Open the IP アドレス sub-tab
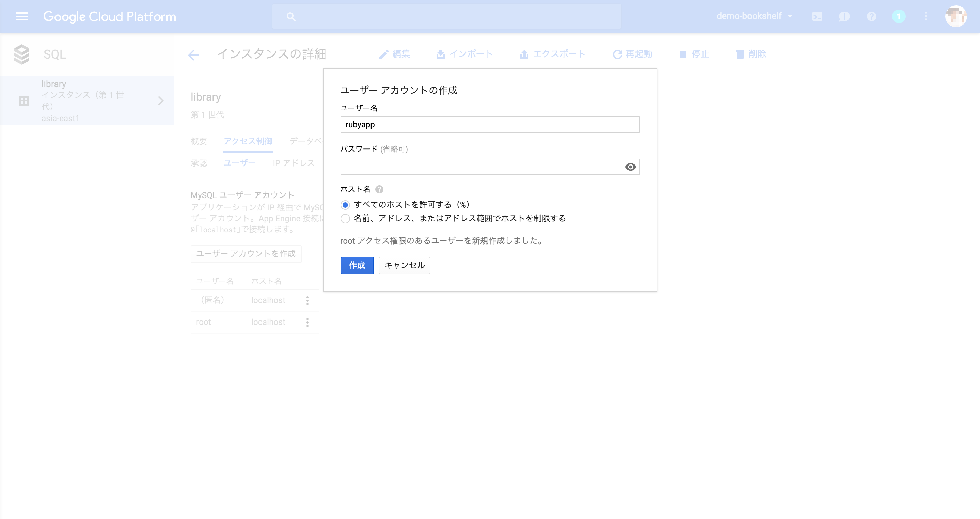Image resolution: width=980 pixels, height=519 pixels. pyautogui.click(x=293, y=163)
